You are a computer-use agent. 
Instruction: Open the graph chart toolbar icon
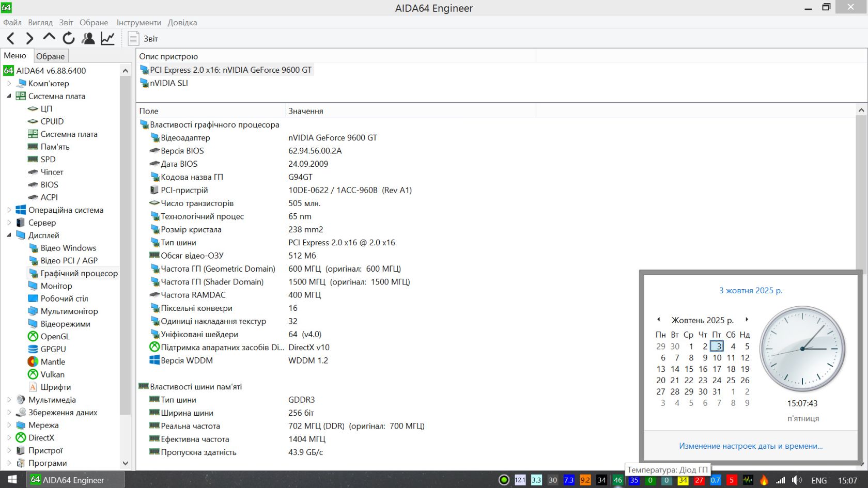[107, 38]
